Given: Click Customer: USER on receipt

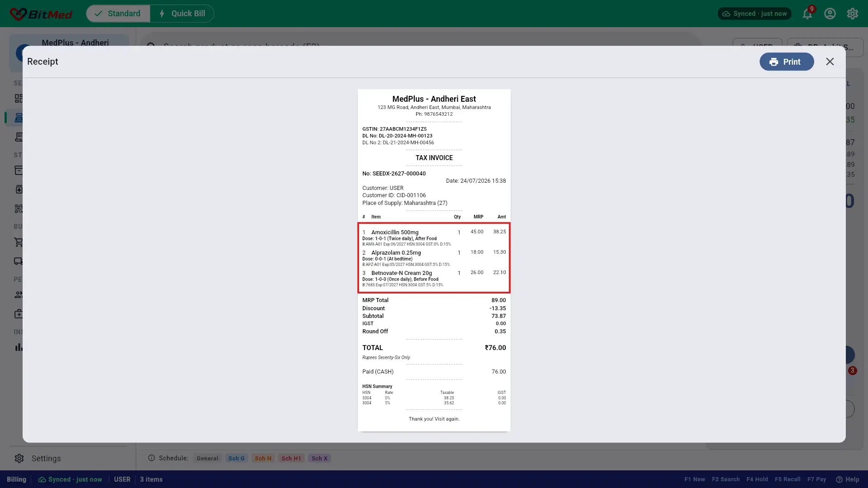Looking at the screenshot, I should point(383,188).
